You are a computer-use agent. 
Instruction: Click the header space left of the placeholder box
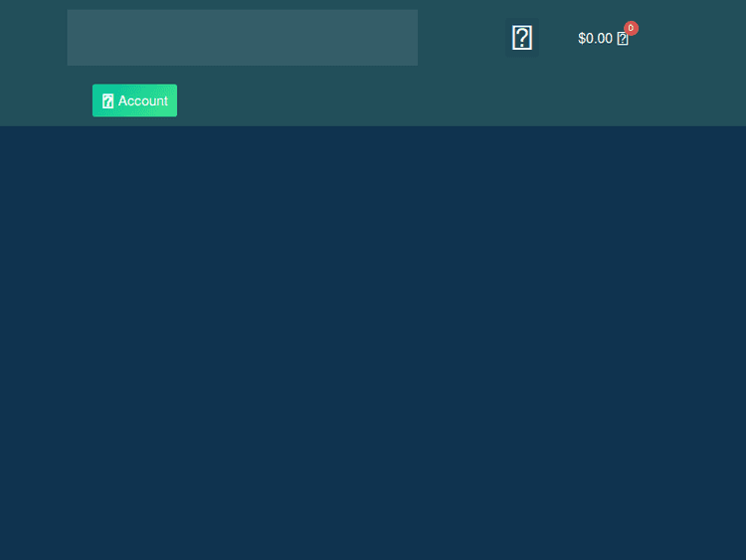click(33, 38)
